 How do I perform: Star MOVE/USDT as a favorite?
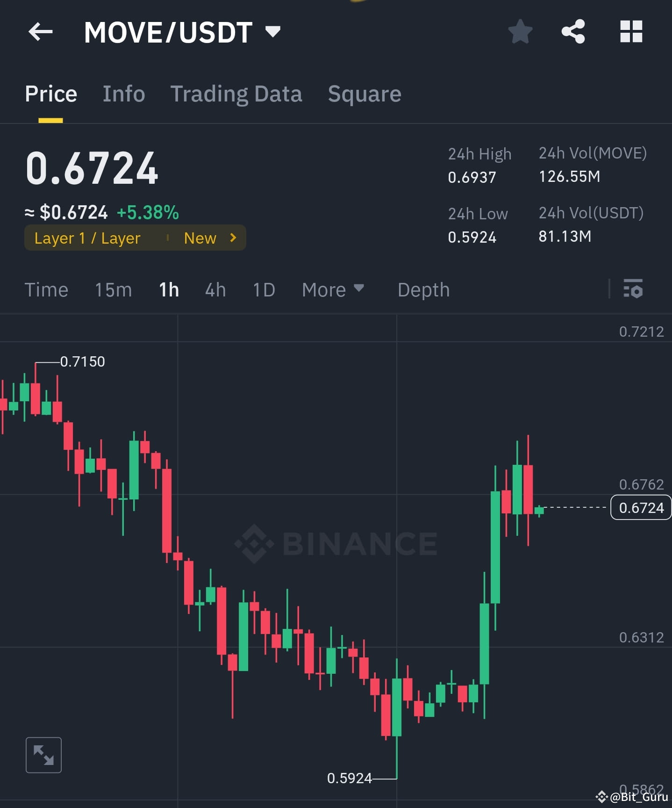point(520,32)
